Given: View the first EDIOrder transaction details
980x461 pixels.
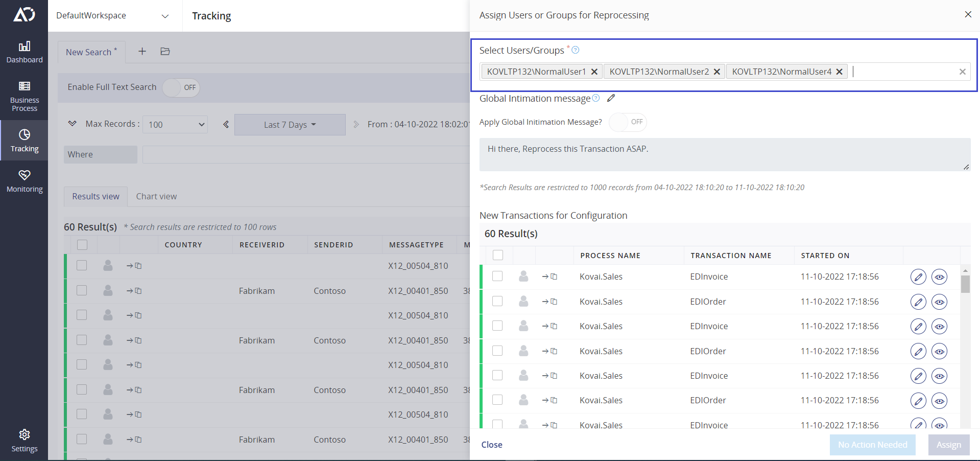Looking at the screenshot, I should click(940, 302).
